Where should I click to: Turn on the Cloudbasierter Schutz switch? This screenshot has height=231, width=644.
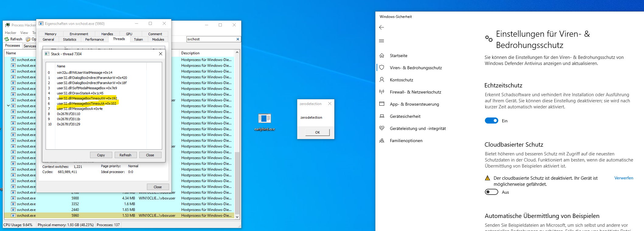pyautogui.click(x=491, y=192)
